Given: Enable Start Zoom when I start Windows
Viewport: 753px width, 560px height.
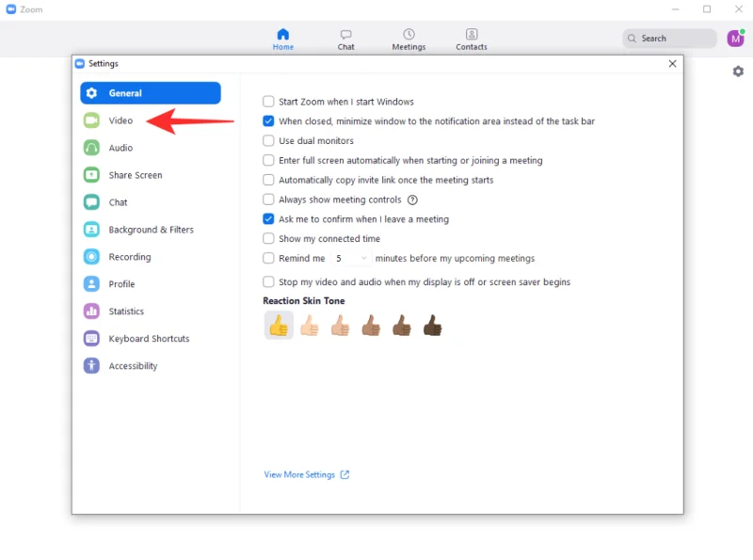Looking at the screenshot, I should [x=269, y=102].
